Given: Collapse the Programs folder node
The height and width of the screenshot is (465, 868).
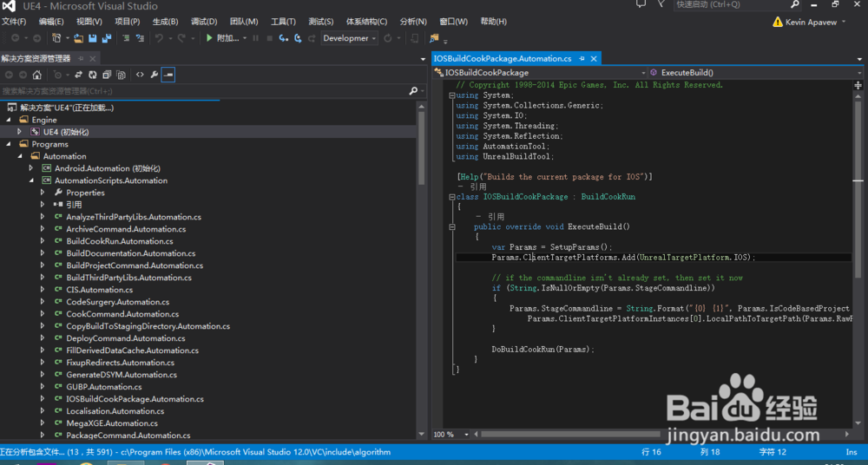Looking at the screenshot, I should (x=9, y=144).
